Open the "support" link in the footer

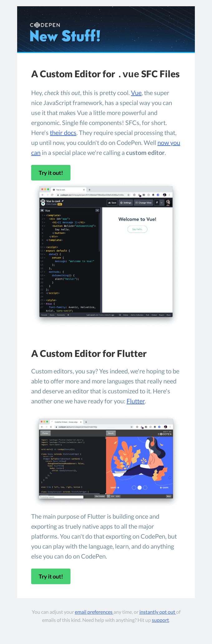point(160,620)
